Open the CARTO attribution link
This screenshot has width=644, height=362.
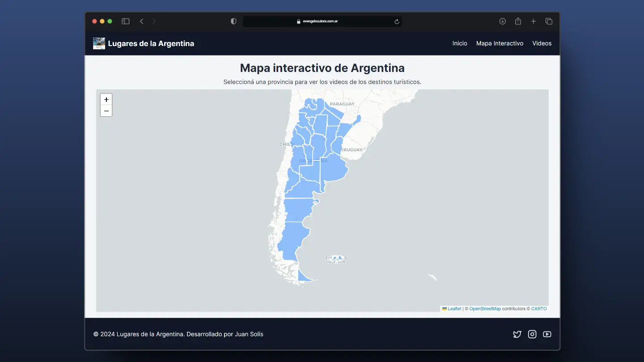tap(539, 309)
